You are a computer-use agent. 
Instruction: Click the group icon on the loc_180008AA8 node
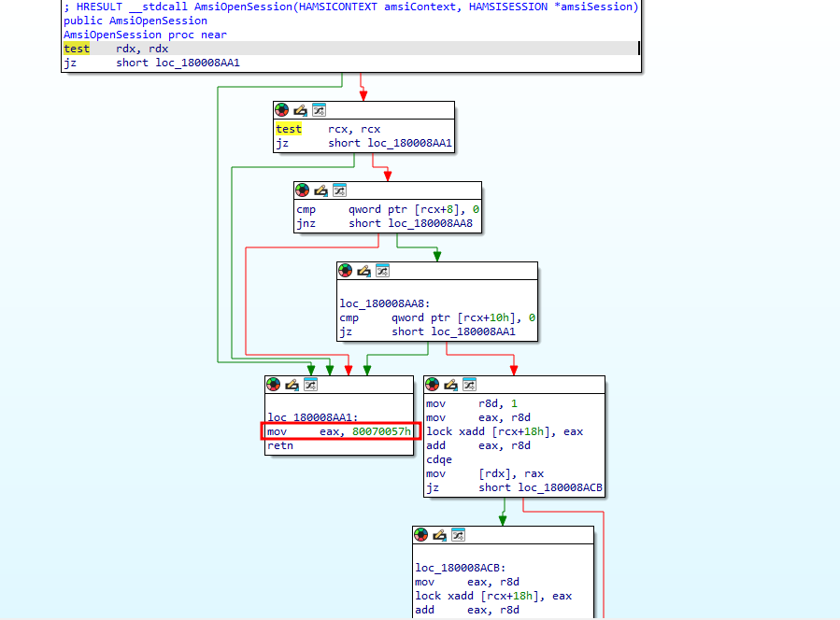381,271
